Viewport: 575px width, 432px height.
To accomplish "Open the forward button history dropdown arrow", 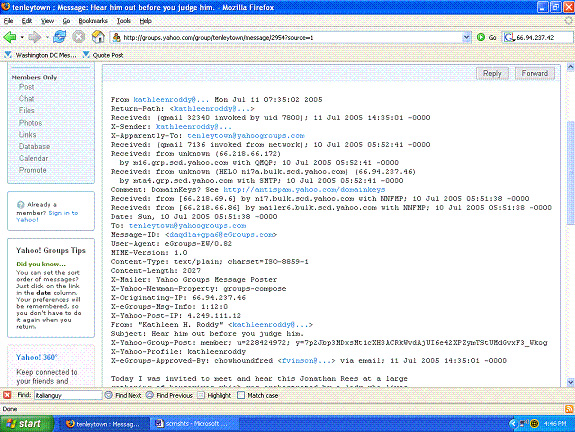I will [47, 37].
